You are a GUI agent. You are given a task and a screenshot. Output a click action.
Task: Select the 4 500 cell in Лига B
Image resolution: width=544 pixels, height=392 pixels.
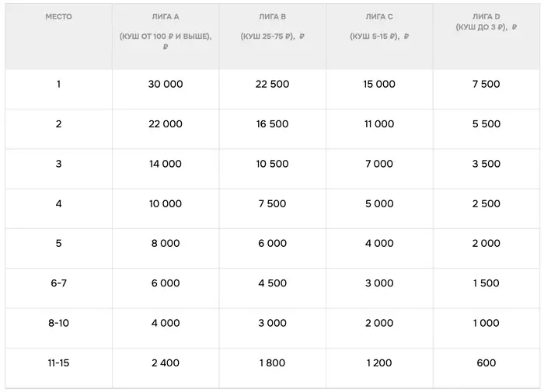point(272,283)
